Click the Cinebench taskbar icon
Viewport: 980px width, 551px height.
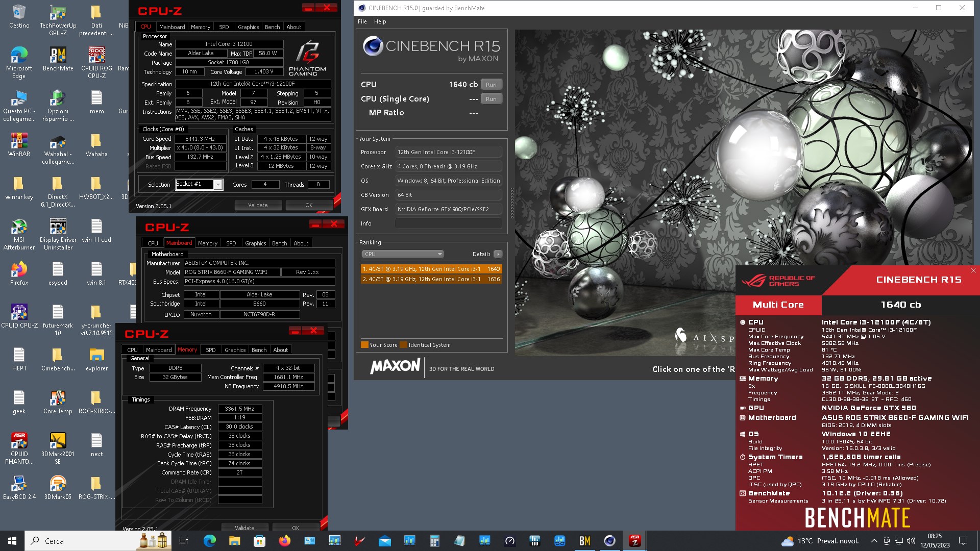pos(609,541)
